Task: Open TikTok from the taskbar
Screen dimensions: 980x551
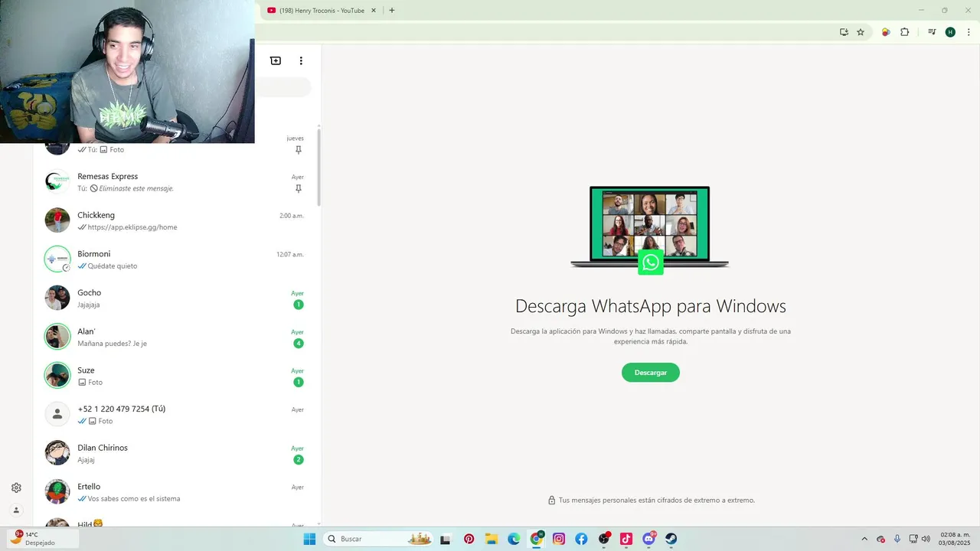Action: (626, 539)
